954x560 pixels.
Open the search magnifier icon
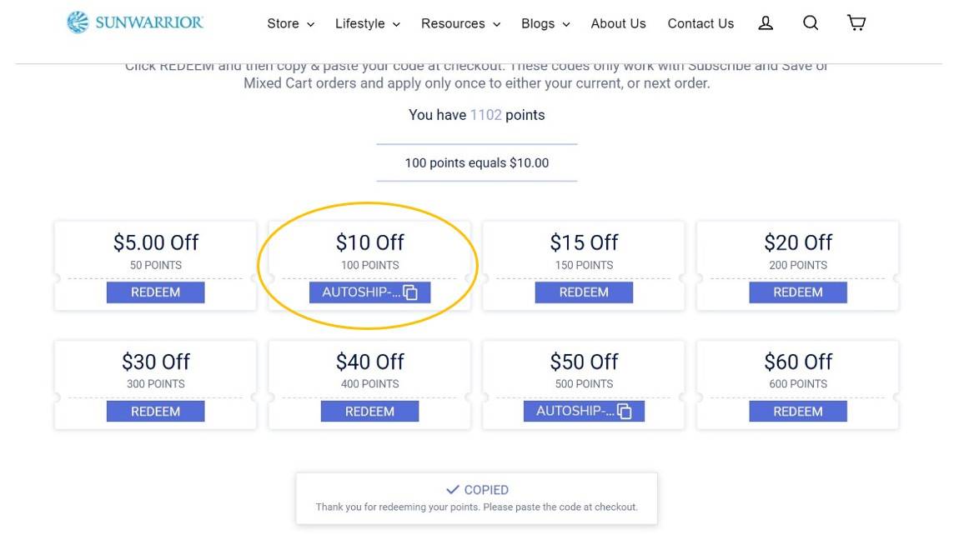(811, 23)
